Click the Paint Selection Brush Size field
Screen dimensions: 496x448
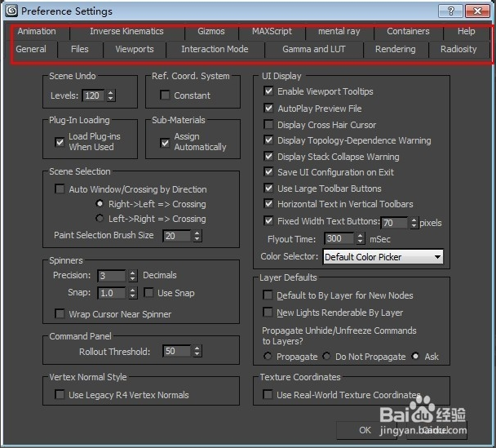177,236
